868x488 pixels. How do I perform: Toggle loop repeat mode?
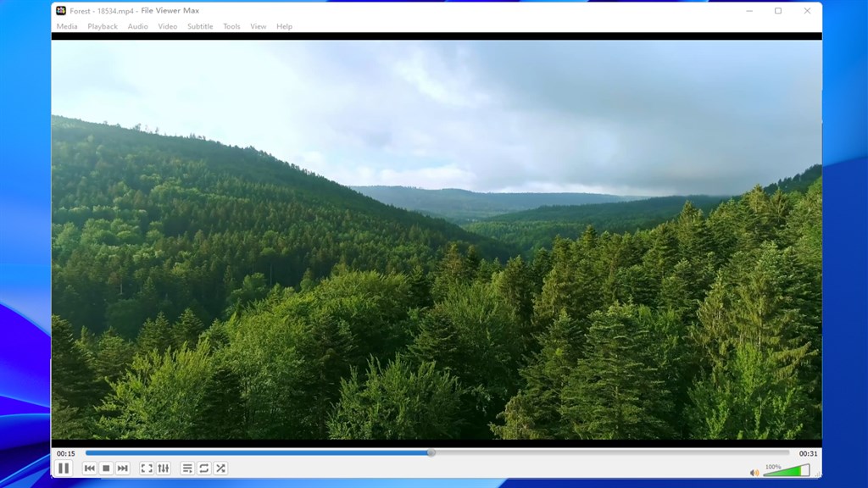tap(204, 468)
